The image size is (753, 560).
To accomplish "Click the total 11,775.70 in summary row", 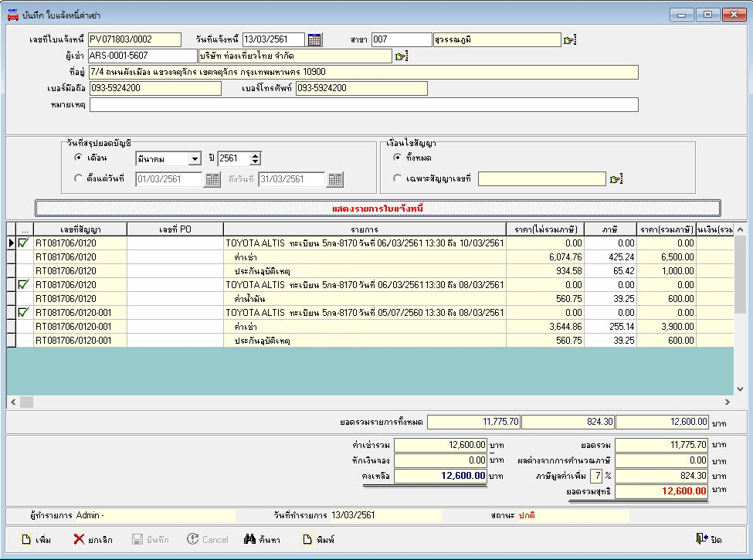I will [473, 422].
